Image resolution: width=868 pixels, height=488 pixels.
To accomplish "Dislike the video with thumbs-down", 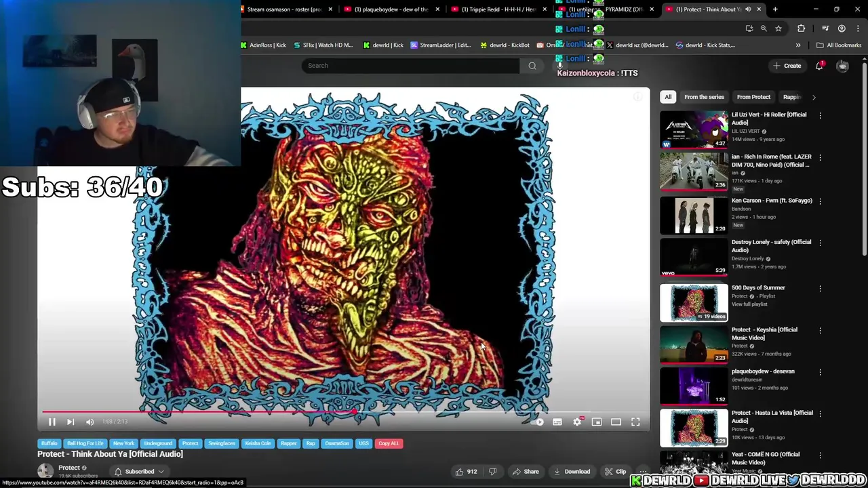I will (493, 472).
